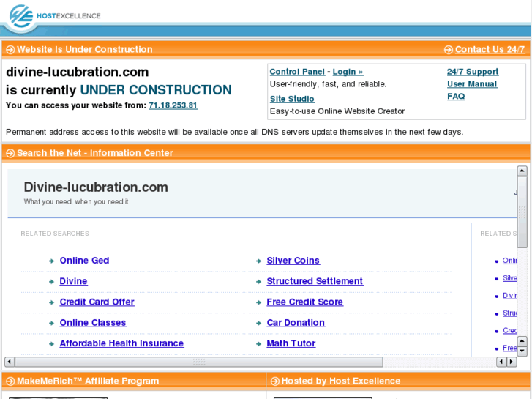Viewport: 532px width, 399px height.
Task: Open the Structured Settlement related search
Action: (315, 281)
